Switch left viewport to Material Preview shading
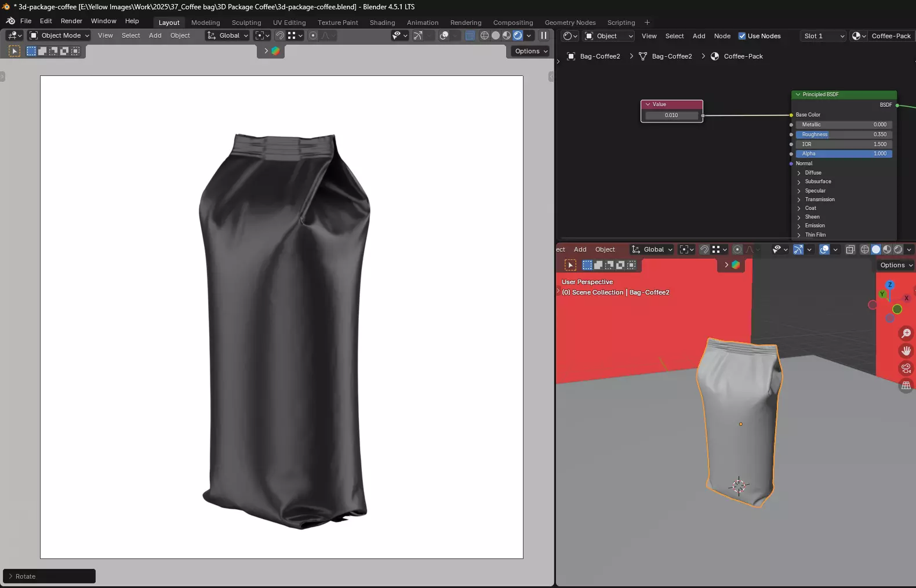 pyautogui.click(x=507, y=35)
